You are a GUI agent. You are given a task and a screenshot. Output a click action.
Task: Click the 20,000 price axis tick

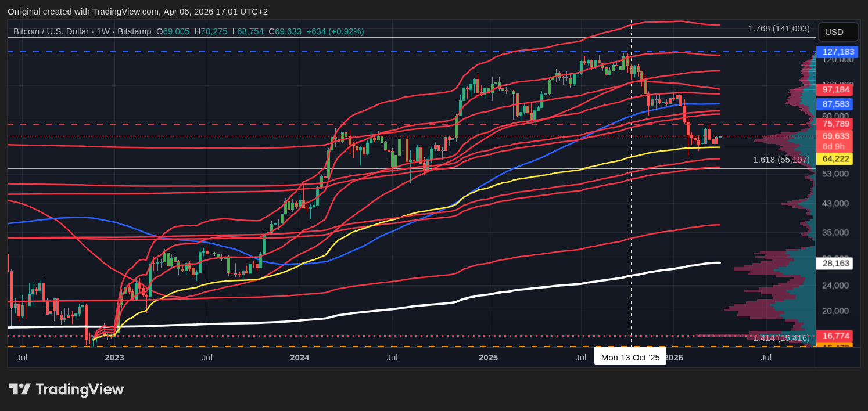[836, 311]
